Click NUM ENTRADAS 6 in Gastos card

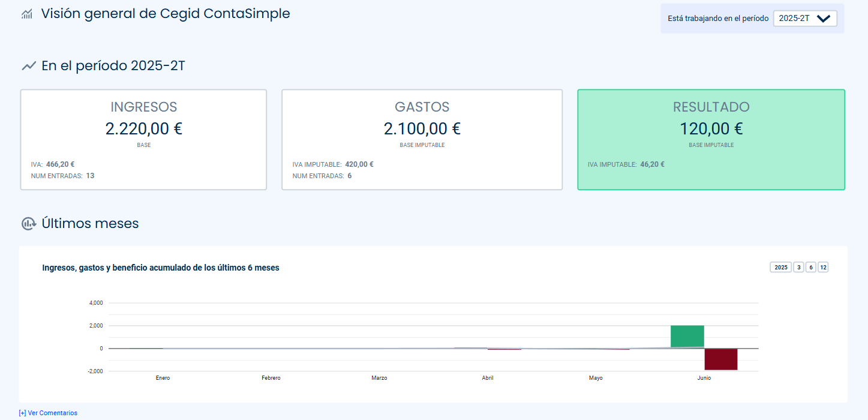point(322,176)
